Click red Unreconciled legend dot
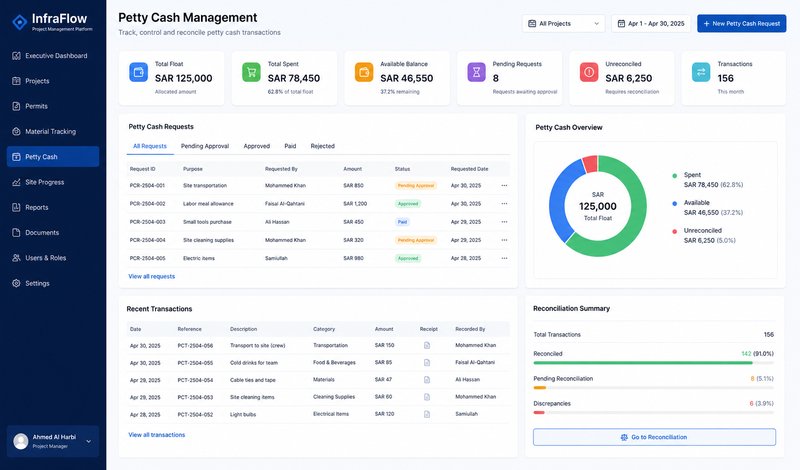This screenshot has width=800, height=470. (674, 231)
